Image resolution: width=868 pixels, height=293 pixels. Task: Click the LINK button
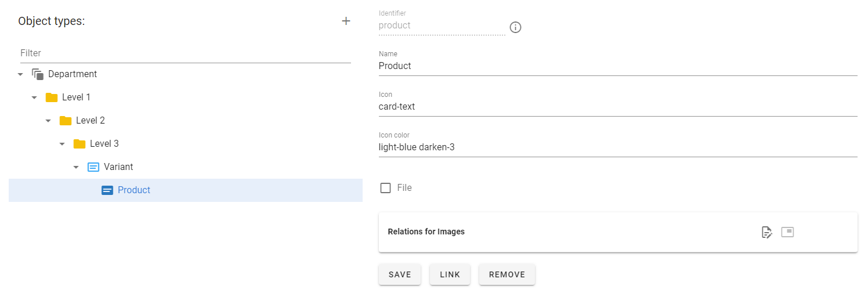pyautogui.click(x=450, y=275)
